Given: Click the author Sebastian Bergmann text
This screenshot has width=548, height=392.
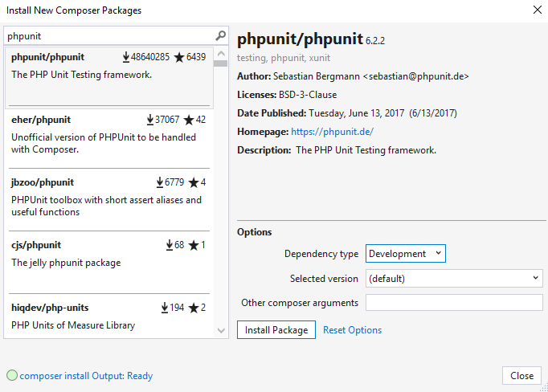Looking at the screenshot, I should click(370, 76).
